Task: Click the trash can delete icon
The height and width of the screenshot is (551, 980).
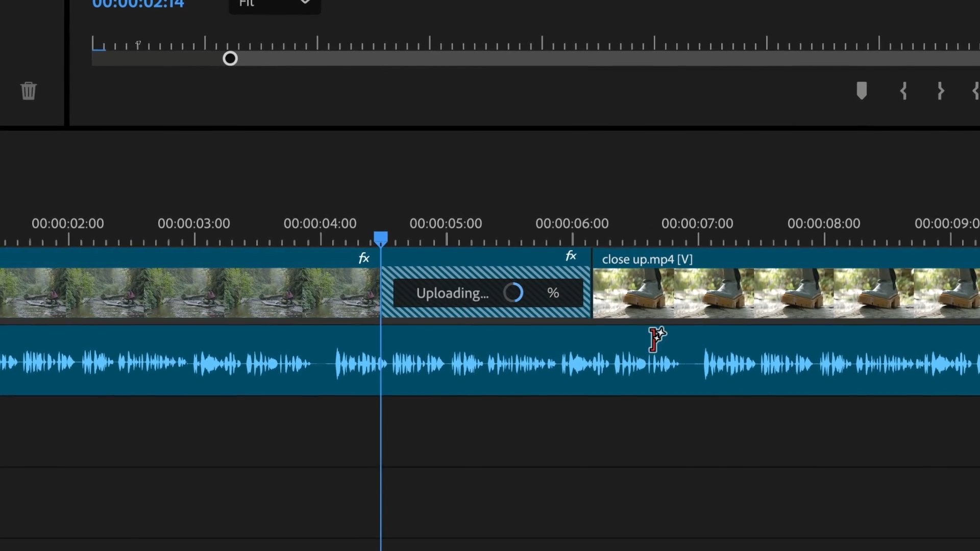Action: 29,91
